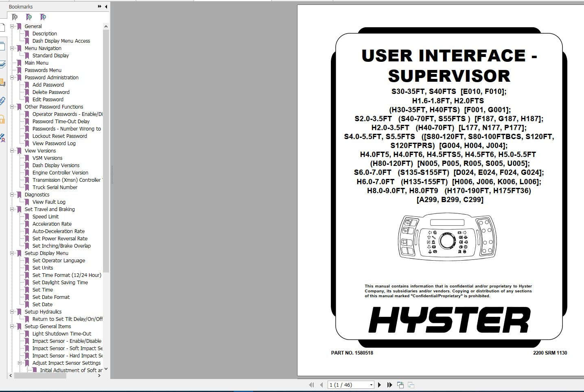This screenshot has height=392, width=584.
Task: Click the delete bookmark icon
Action: click(x=15, y=17)
